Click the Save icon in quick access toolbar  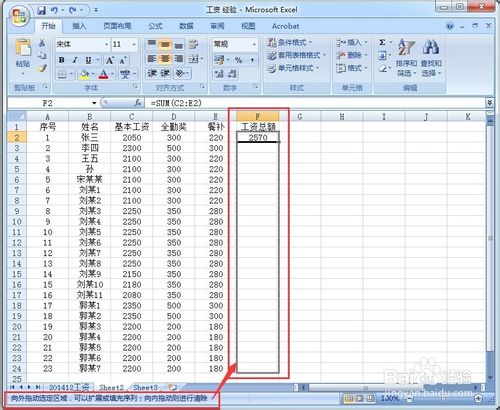41,10
